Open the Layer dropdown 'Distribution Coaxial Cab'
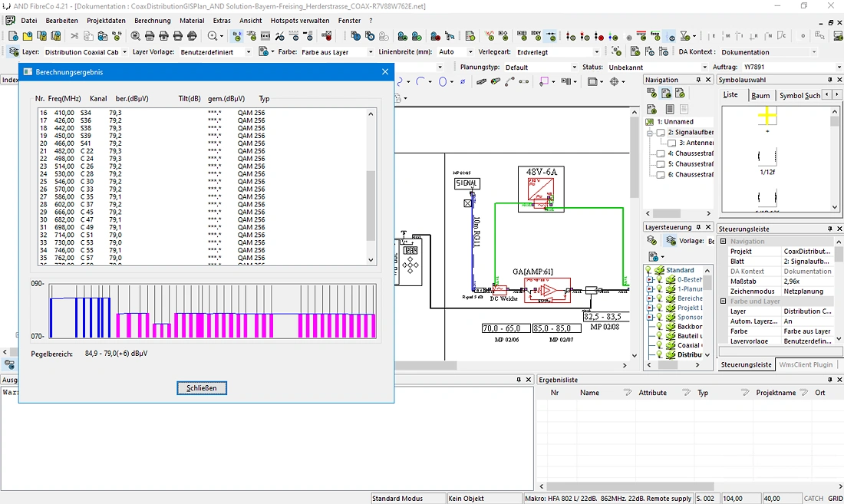Viewport: 844px width, 504px height. [86, 52]
